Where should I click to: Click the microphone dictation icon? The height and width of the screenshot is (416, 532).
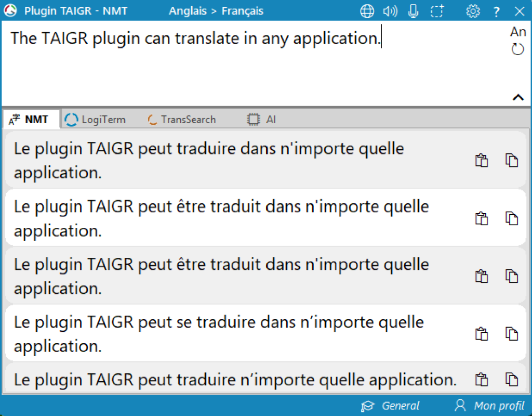[414, 11]
